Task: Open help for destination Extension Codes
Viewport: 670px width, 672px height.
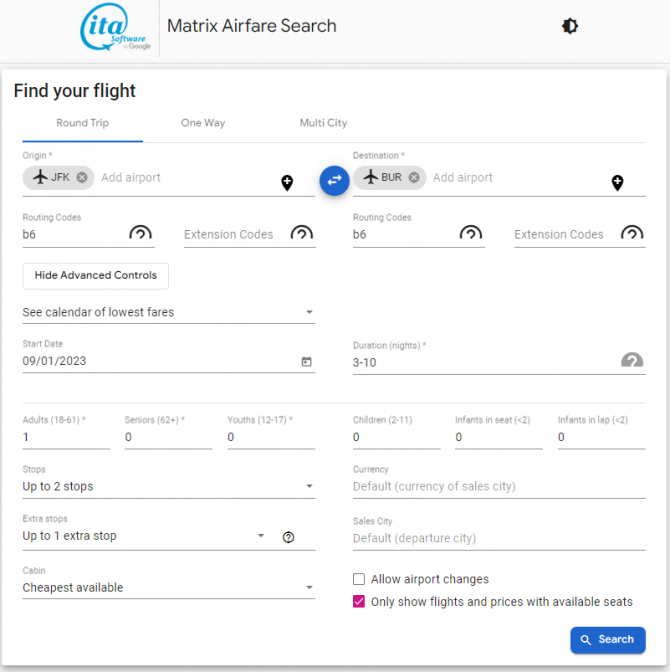Action: (x=632, y=234)
